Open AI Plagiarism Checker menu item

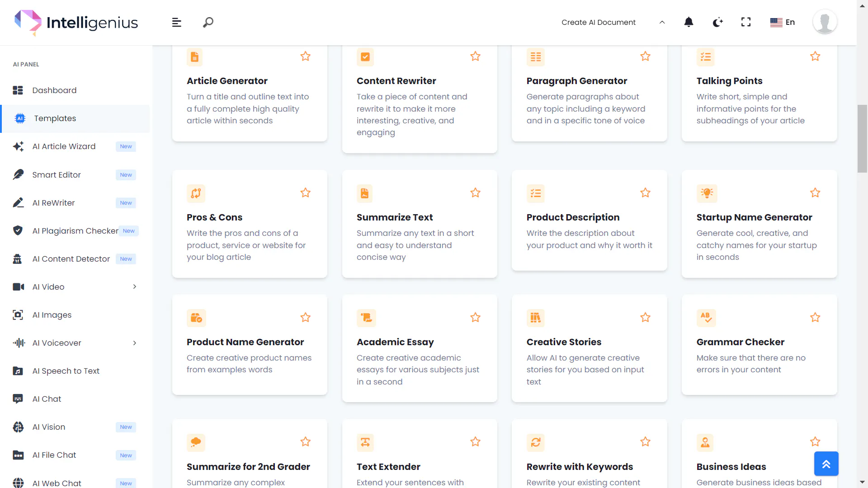point(75,231)
